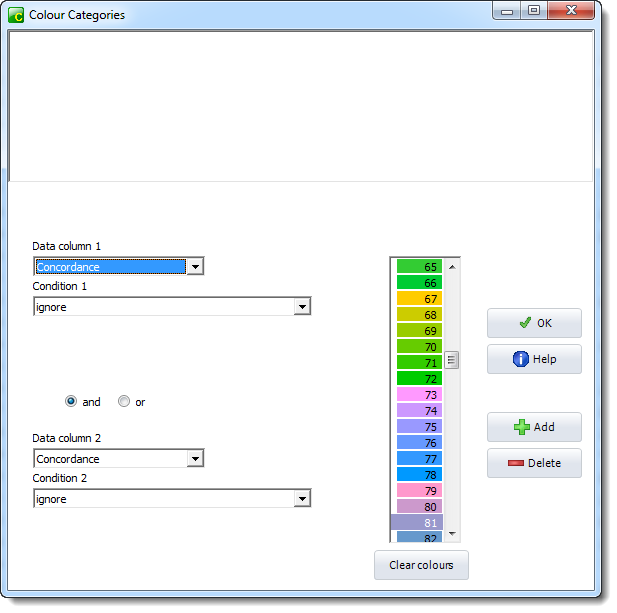Click the green plus Add button
The height and width of the screenshot is (613, 617).
point(534,427)
